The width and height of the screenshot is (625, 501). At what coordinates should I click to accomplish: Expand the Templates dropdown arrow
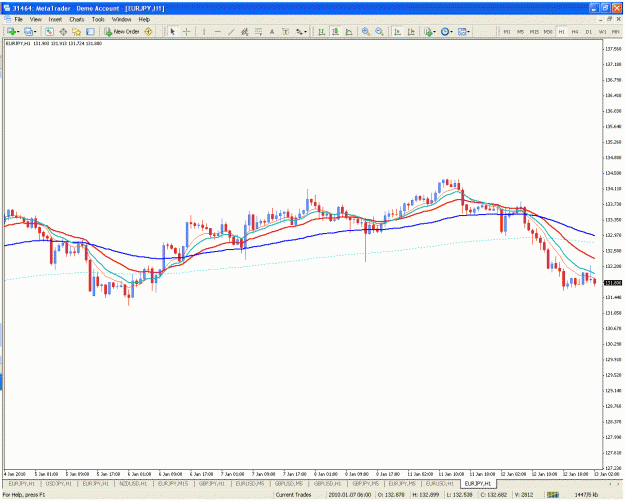click(x=469, y=31)
